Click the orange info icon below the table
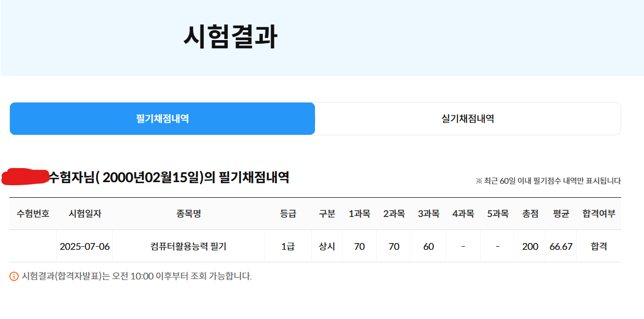Screen dimensions: 644x319 pyautogui.click(x=14, y=276)
